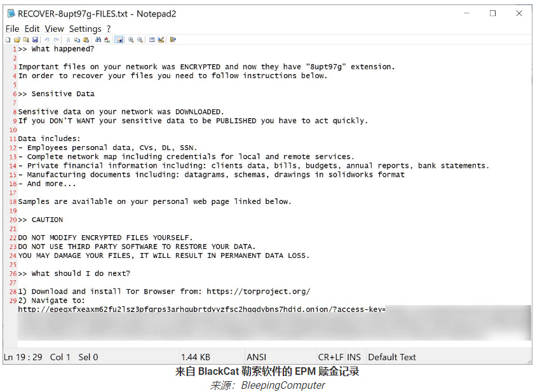Click the Paste clipboard icon
Viewport: 535px width, 392px height.
pyautogui.click(x=86, y=40)
